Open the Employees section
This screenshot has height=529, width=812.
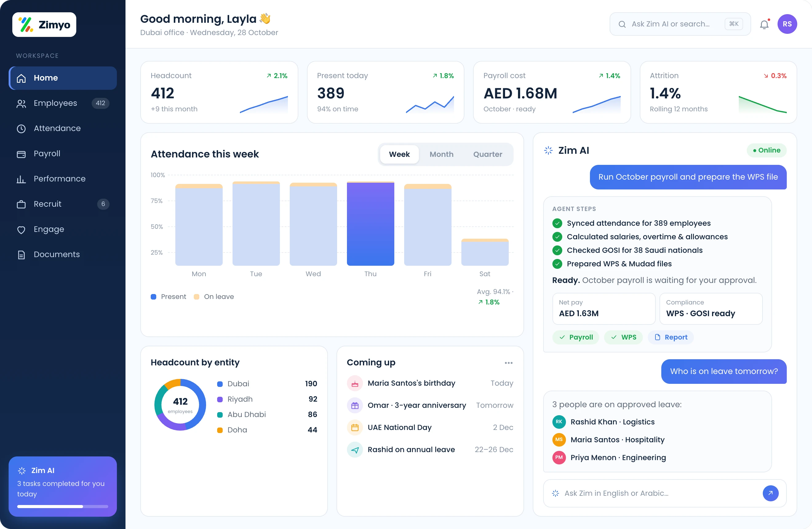63,103
